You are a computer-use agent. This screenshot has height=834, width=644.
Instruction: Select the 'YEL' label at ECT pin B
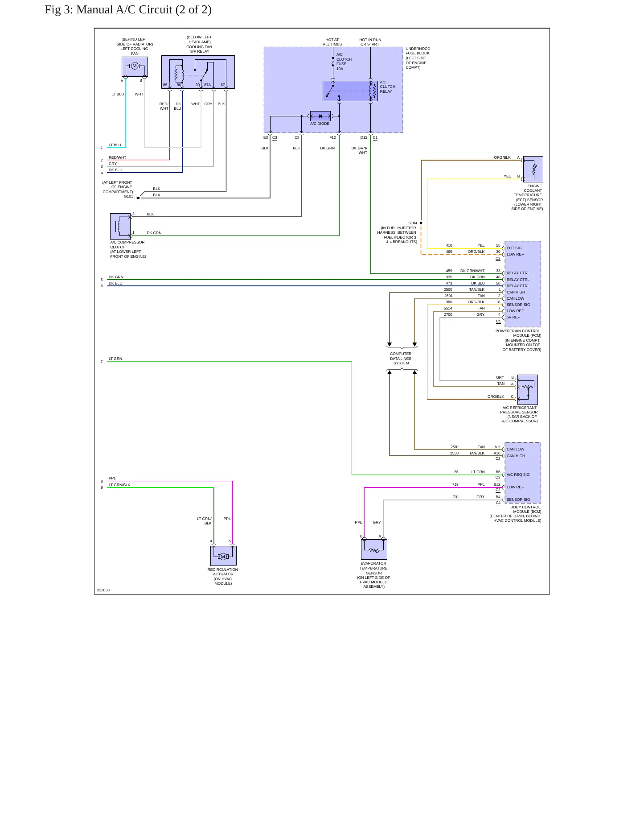click(x=507, y=176)
